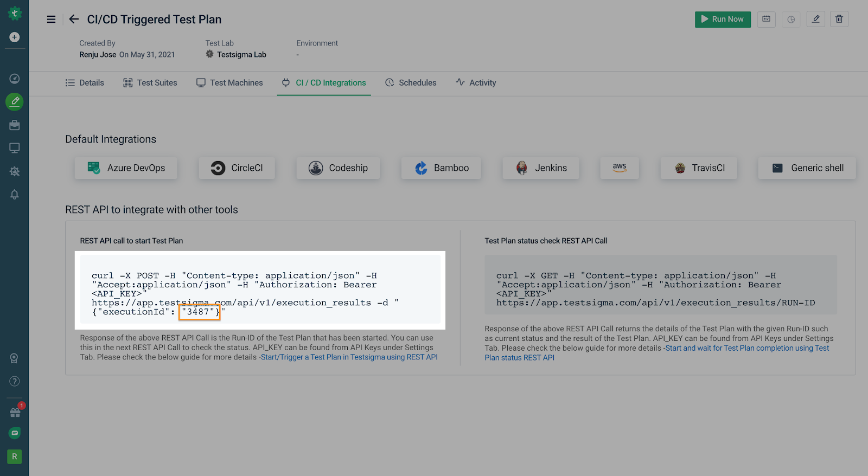Open Start/Trigger a Test Plan REST API link
The height and width of the screenshot is (476, 868).
coord(349,357)
